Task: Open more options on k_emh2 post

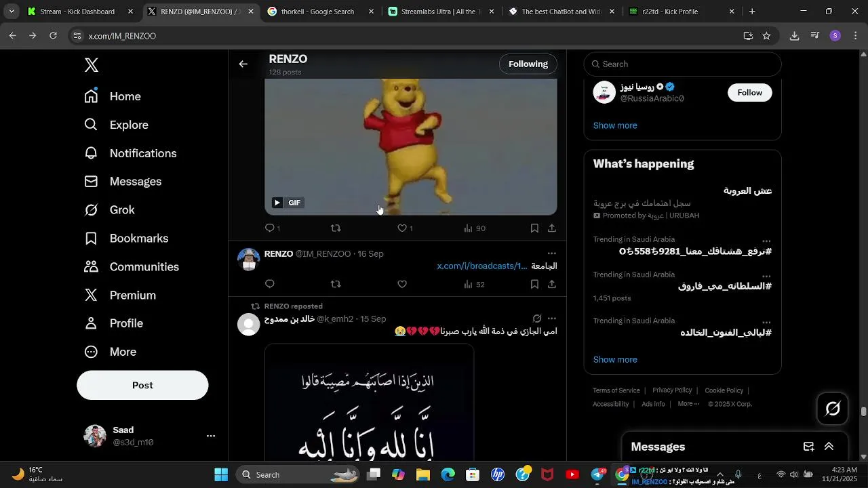Action: [x=552, y=319]
